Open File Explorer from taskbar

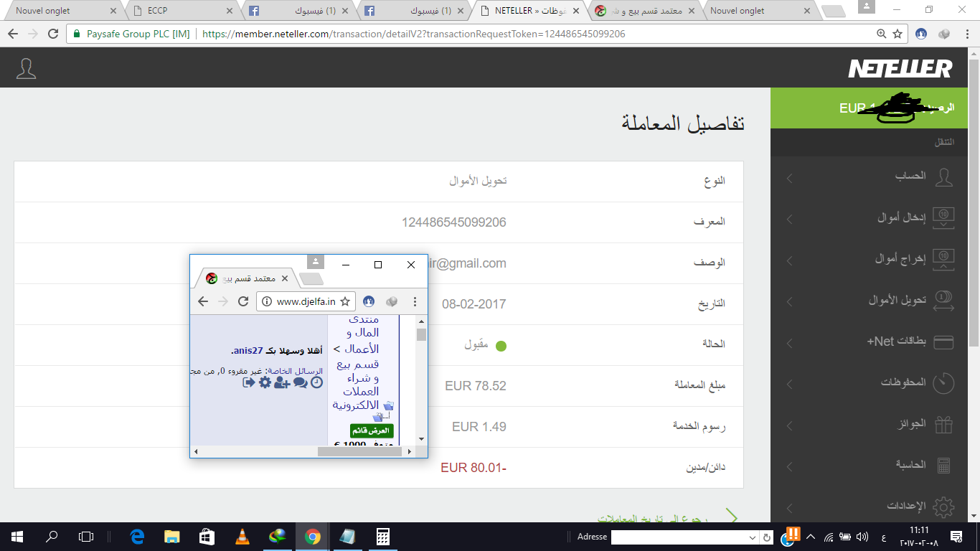[x=172, y=536]
